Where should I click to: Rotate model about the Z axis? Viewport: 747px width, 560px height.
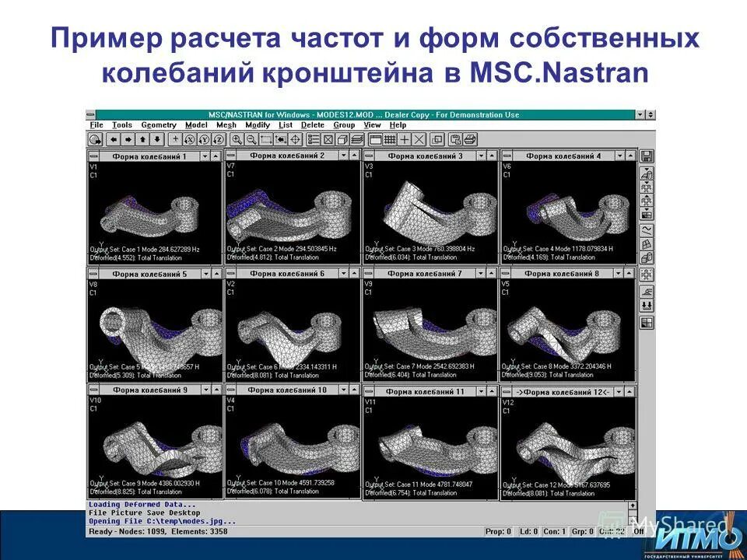(x=219, y=139)
